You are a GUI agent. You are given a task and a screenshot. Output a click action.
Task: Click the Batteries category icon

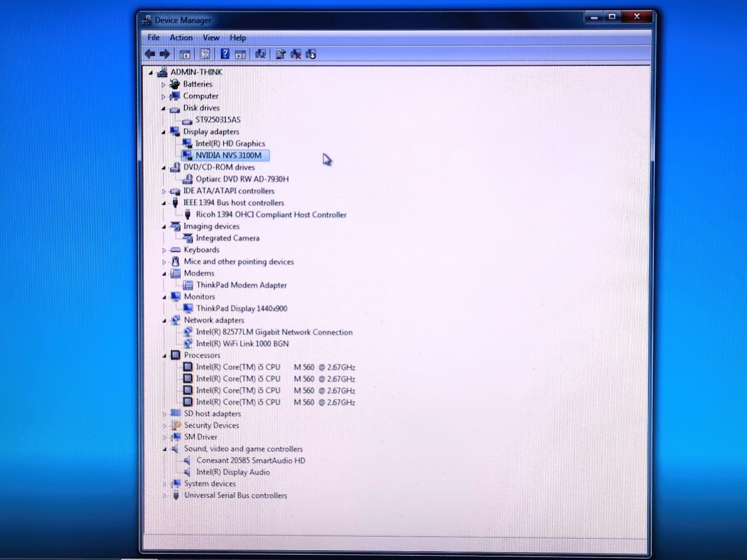coord(175,84)
